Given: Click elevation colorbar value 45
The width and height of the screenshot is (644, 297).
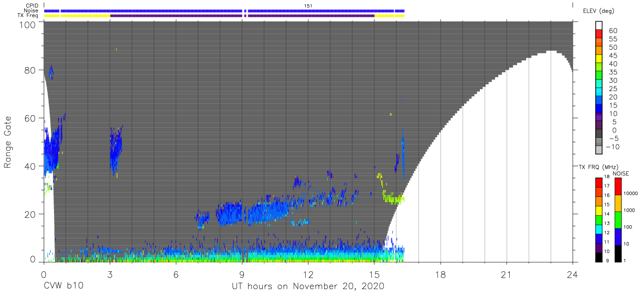Looking at the screenshot, I should pos(613,56).
